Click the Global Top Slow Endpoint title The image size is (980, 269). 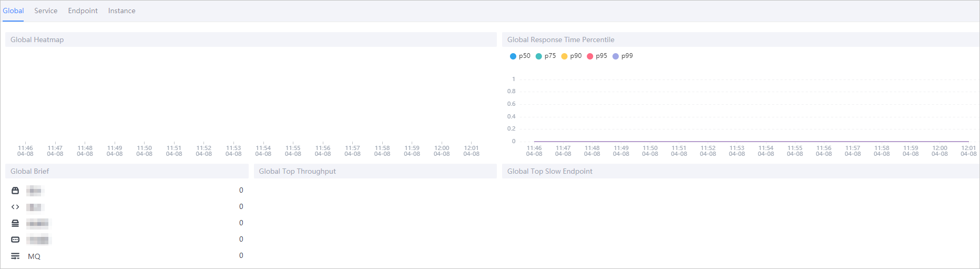(x=549, y=171)
